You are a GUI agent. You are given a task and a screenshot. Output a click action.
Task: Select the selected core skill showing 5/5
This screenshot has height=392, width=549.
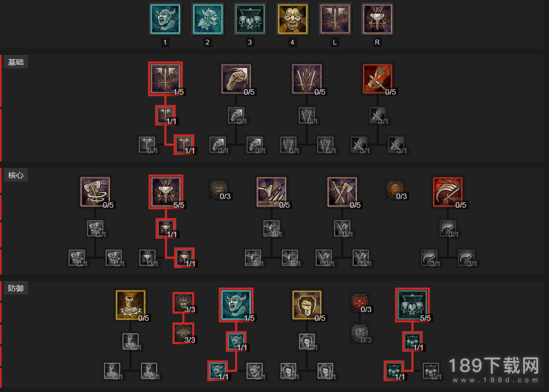165,192
